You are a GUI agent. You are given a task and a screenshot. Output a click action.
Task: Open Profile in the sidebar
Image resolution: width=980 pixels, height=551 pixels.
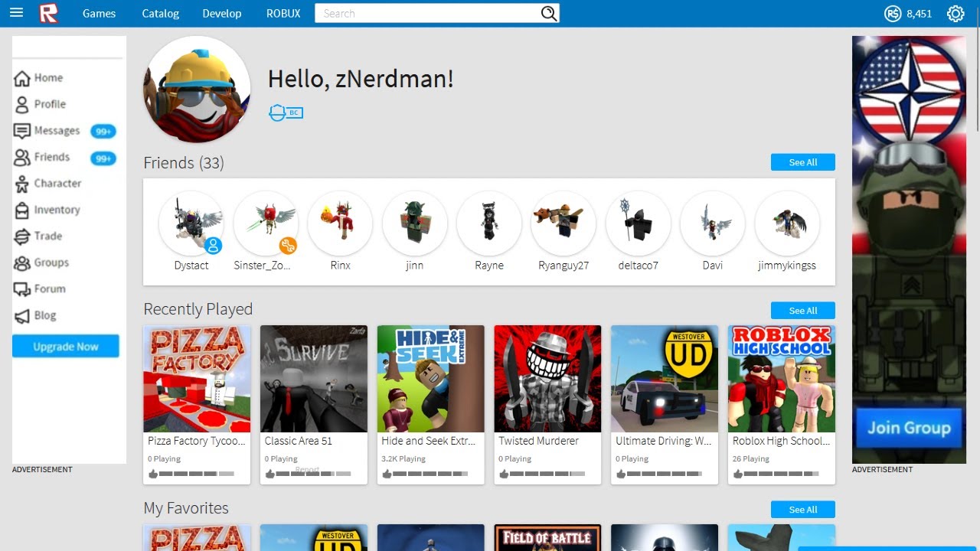tap(50, 104)
